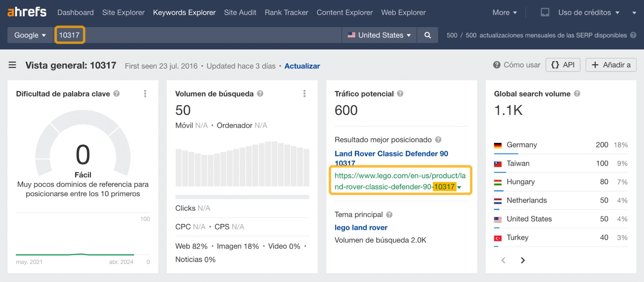This screenshot has height=282, width=644.
Task: Click help icon beside Tráfico potencial
Action: click(400, 94)
